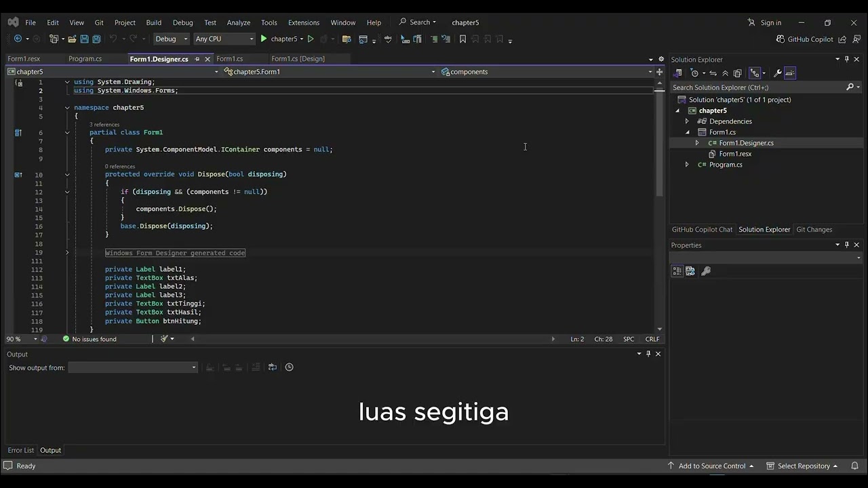Close the Form1.Designer.cs tab

[x=208, y=59]
